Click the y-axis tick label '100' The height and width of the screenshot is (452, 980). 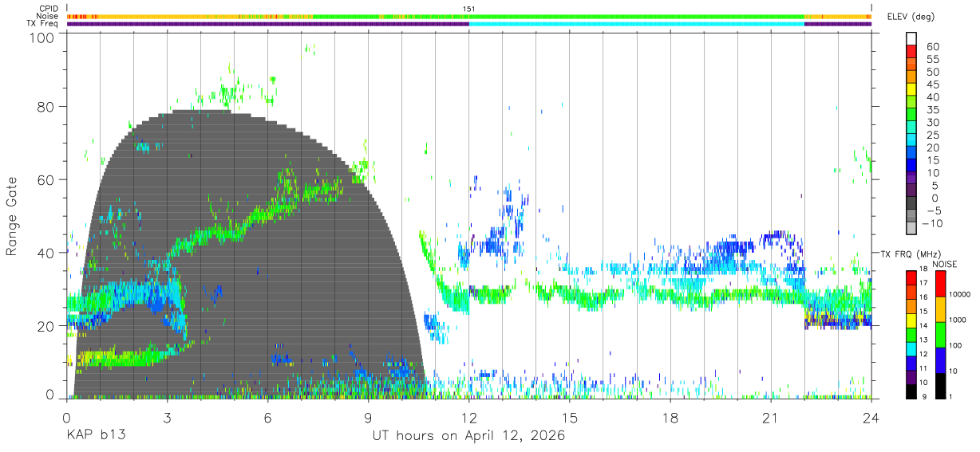43,37
